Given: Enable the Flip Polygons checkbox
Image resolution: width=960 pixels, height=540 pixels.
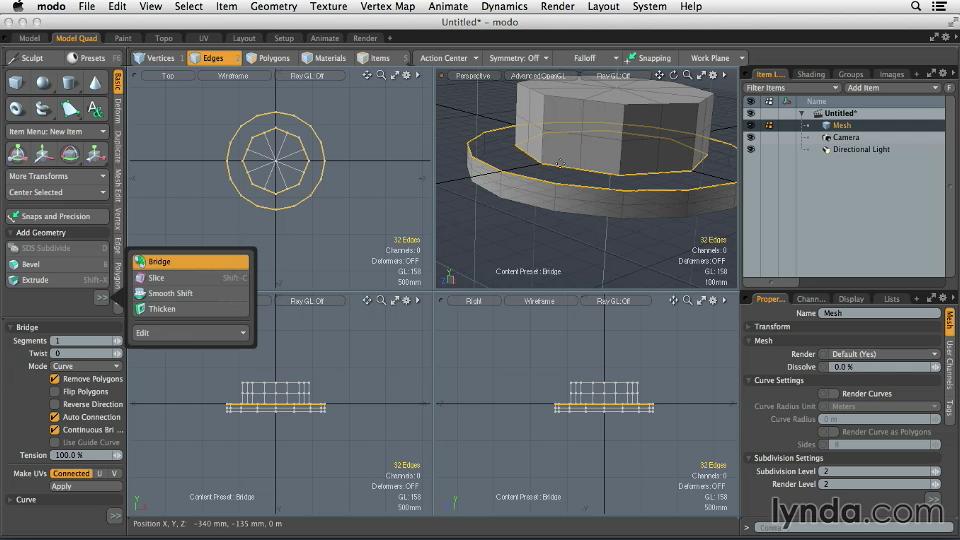Looking at the screenshot, I should 55,392.
